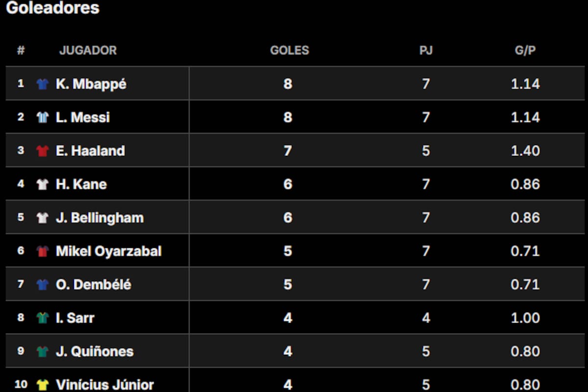Click the JUGADOR column header

[x=88, y=50]
